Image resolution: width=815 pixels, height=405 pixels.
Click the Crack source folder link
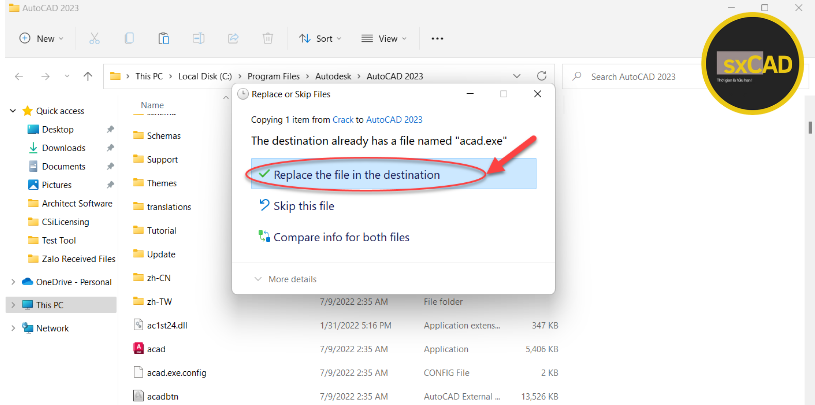coord(343,120)
